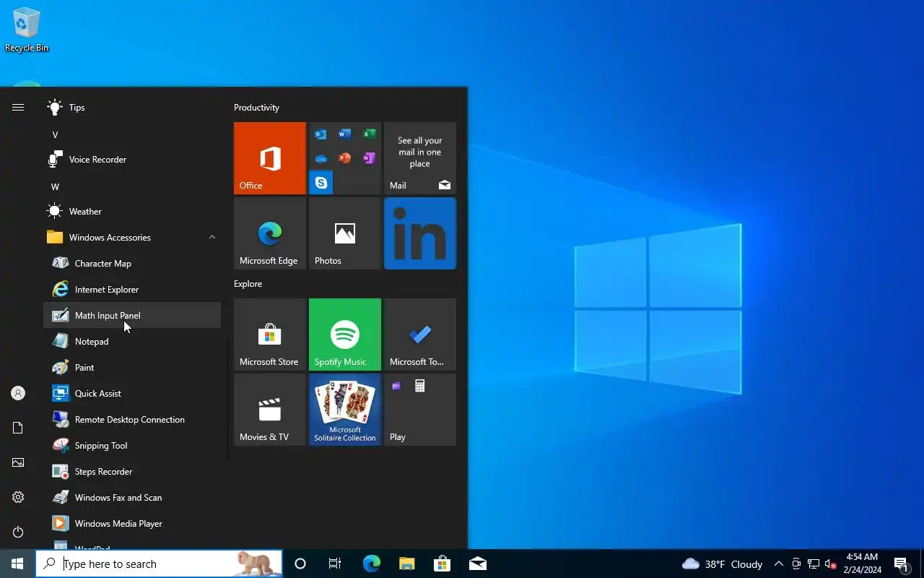Open Math Input Panel

click(x=132, y=316)
